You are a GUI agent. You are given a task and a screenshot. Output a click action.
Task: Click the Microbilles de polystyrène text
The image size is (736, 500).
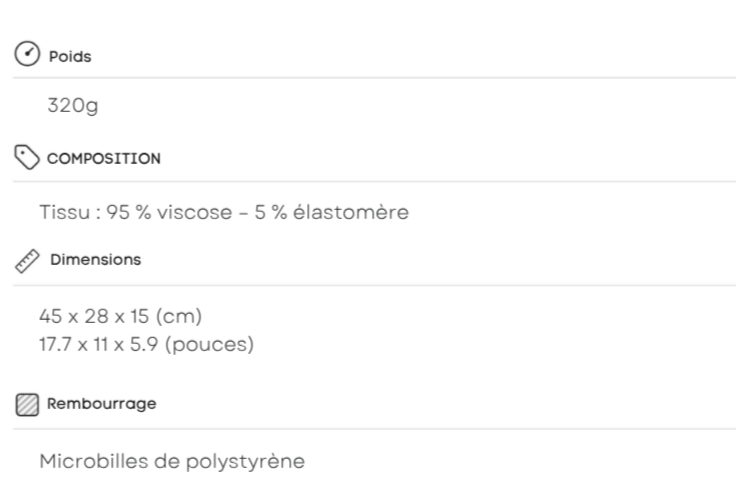tap(172, 462)
